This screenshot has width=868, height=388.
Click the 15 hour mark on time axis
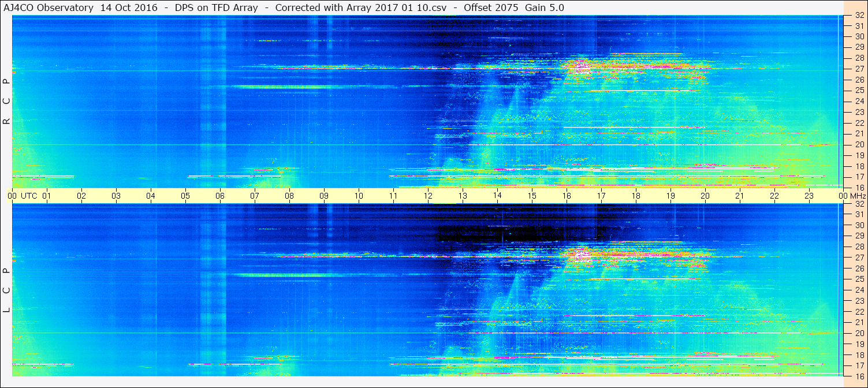point(532,196)
